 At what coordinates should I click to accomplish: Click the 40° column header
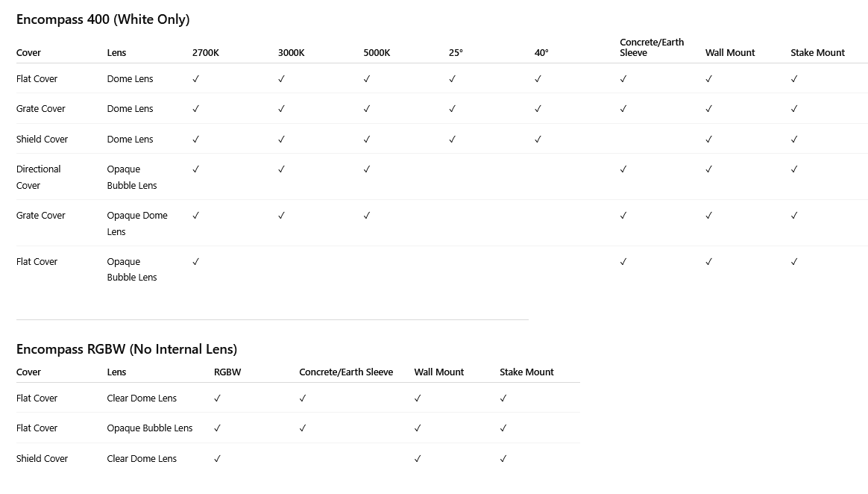click(x=541, y=53)
